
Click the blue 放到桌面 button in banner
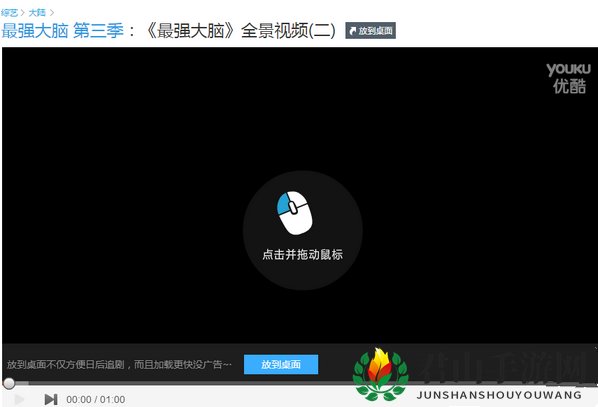coord(281,364)
